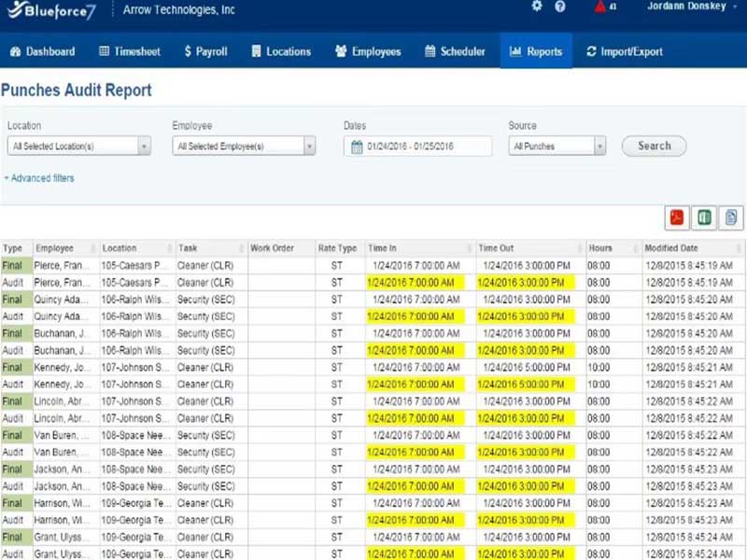Open the Scheduler tab
Screen dimensions: 747x560
click(455, 51)
